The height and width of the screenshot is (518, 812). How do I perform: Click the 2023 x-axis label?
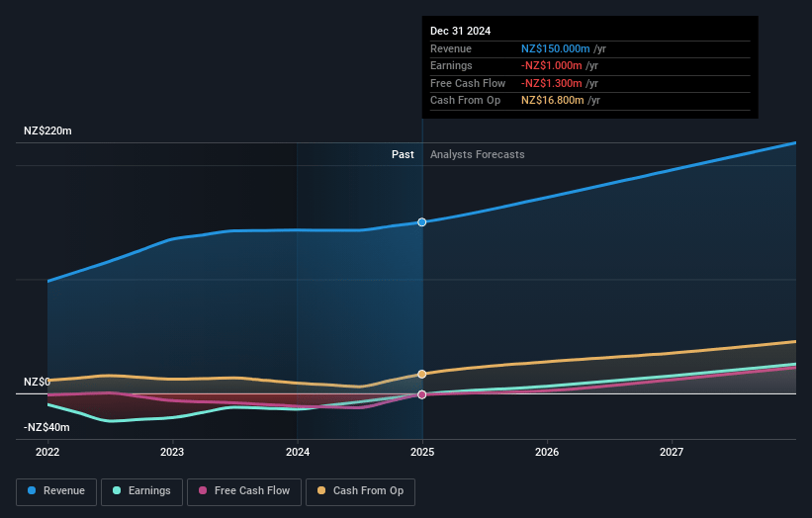(172, 453)
